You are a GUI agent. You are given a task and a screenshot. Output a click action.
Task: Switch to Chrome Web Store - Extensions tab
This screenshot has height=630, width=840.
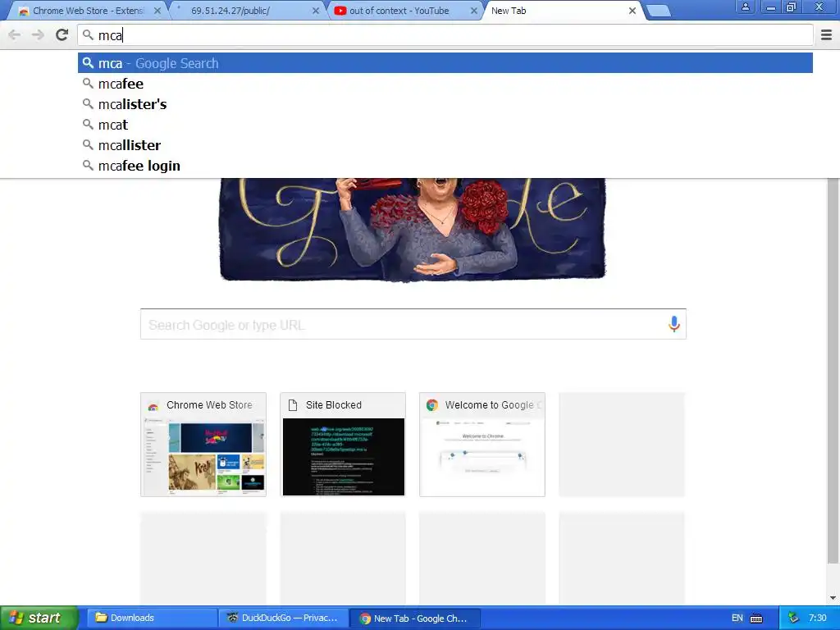click(88, 11)
